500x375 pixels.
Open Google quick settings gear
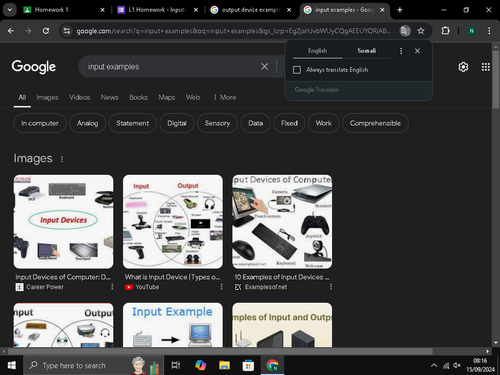pos(463,67)
